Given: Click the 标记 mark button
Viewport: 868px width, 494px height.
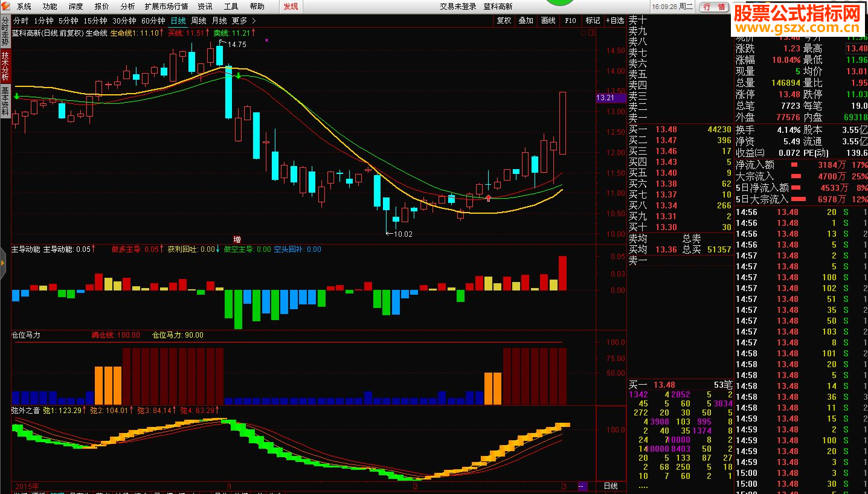Looking at the screenshot, I should [593, 21].
